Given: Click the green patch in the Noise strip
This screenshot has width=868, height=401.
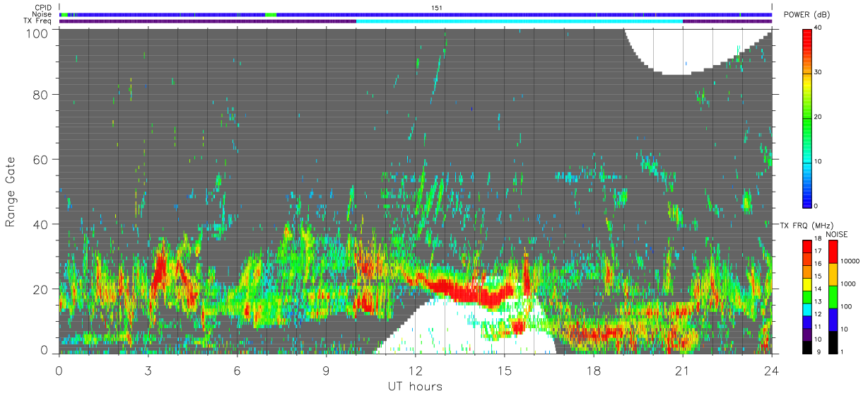Looking at the screenshot, I should 271,14.
